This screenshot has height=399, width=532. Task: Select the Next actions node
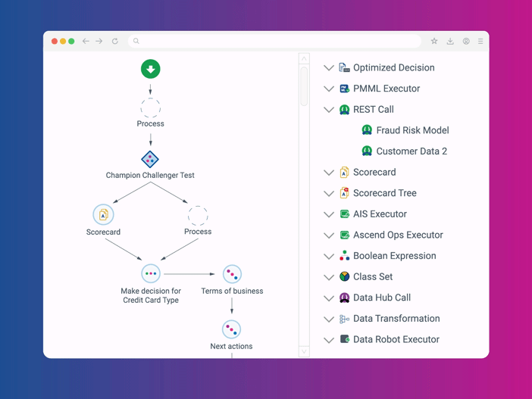pos(232,329)
